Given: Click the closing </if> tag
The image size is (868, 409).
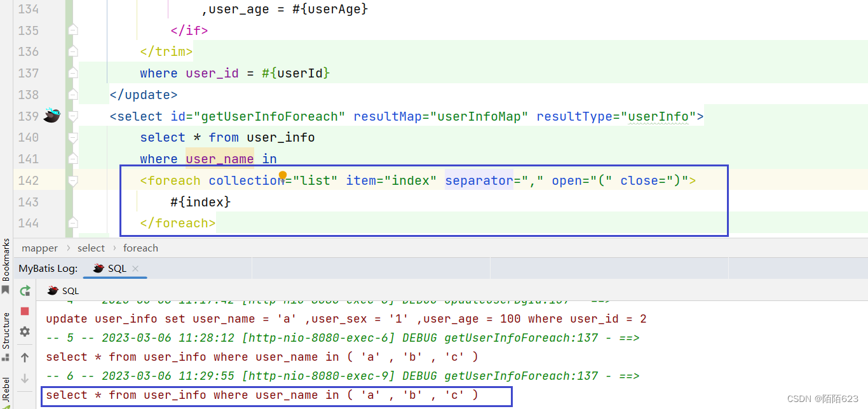Looking at the screenshot, I should point(189,30).
